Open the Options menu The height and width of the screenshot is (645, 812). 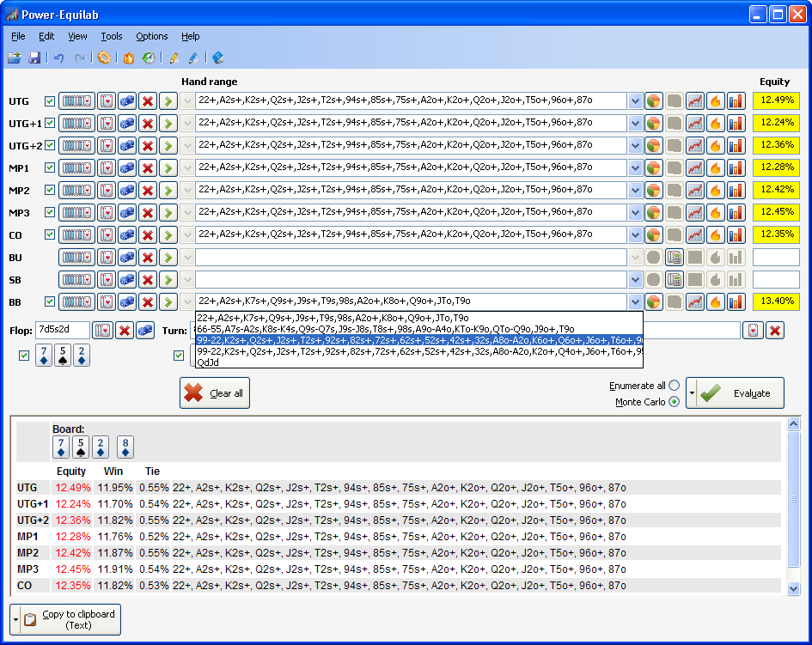click(x=152, y=36)
